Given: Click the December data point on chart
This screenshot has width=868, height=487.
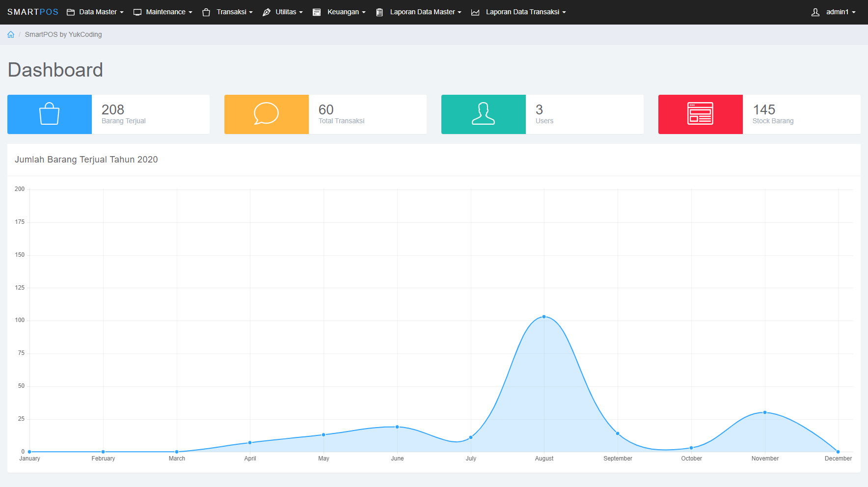Looking at the screenshot, I should 838,452.
